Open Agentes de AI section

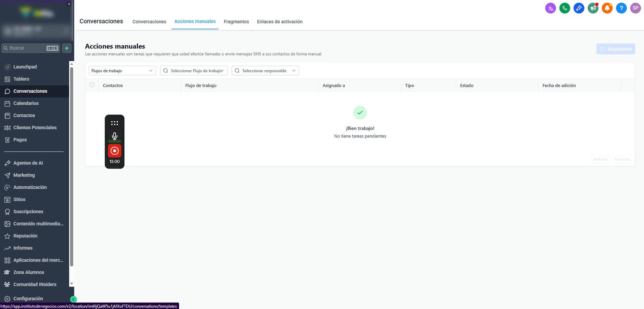pyautogui.click(x=35, y=163)
